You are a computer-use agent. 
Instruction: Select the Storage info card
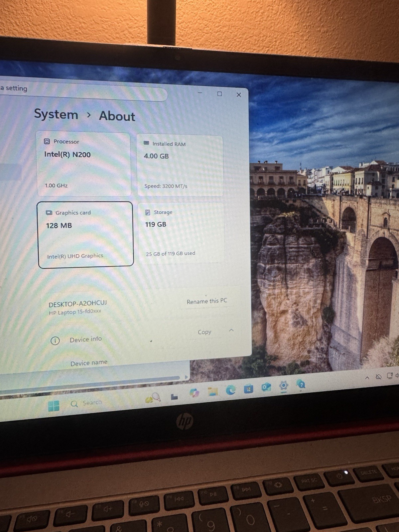pyautogui.click(x=181, y=233)
